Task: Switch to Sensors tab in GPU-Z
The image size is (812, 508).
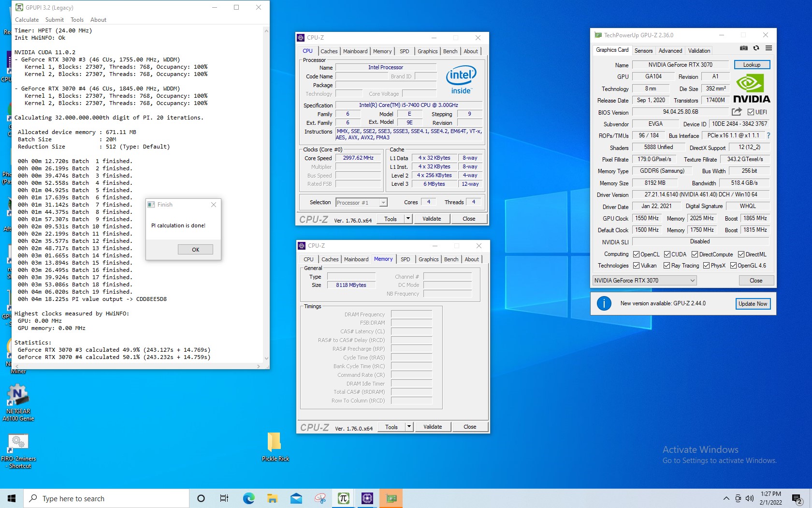Action: (643, 51)
